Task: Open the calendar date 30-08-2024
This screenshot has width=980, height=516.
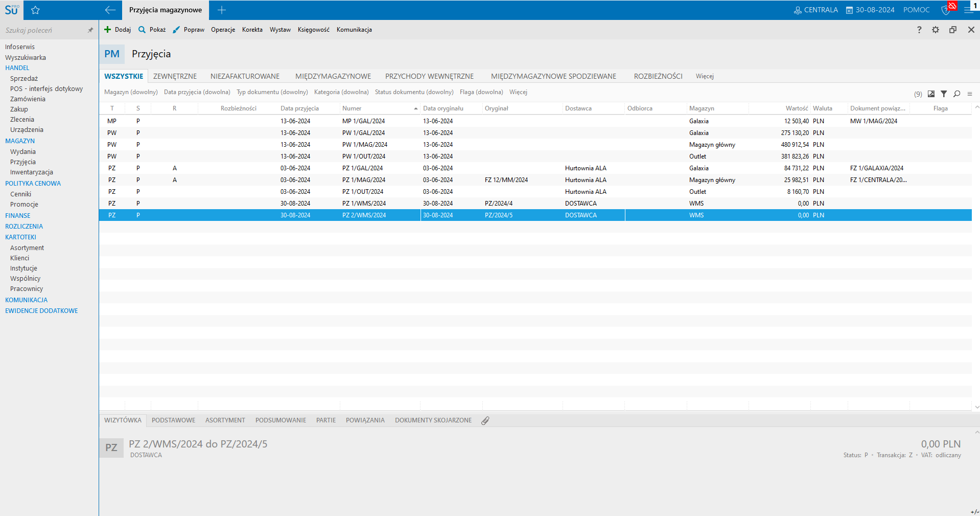Action: (x=870, y=10)
